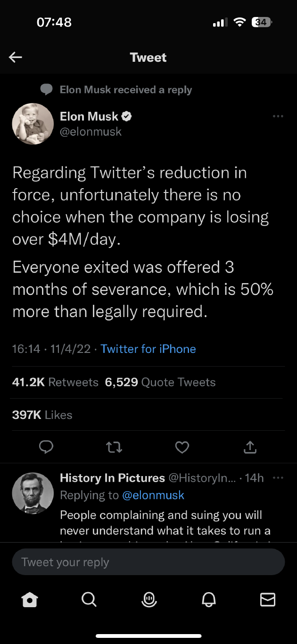Open Notifications bell icon
This screenshot has width=297, height=644.
[x=208, y=600]
